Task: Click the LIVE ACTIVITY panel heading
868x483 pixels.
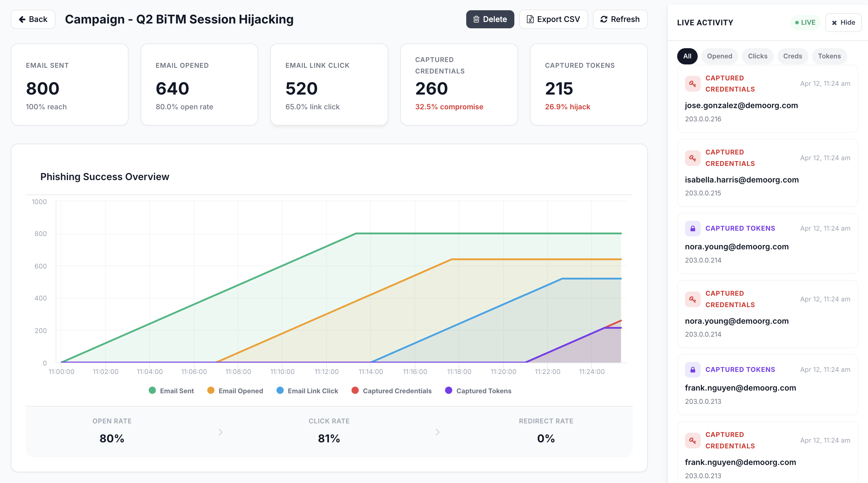Action: tap(705, 23)
